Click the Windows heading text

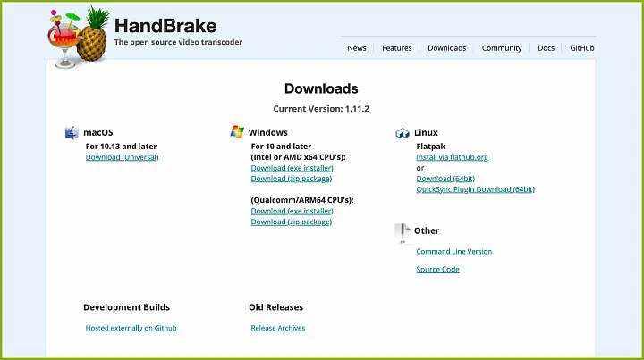click(268, 132)
